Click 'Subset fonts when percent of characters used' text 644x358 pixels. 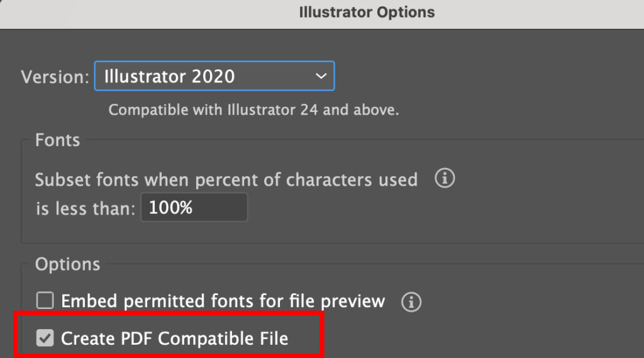coord(226,180)
